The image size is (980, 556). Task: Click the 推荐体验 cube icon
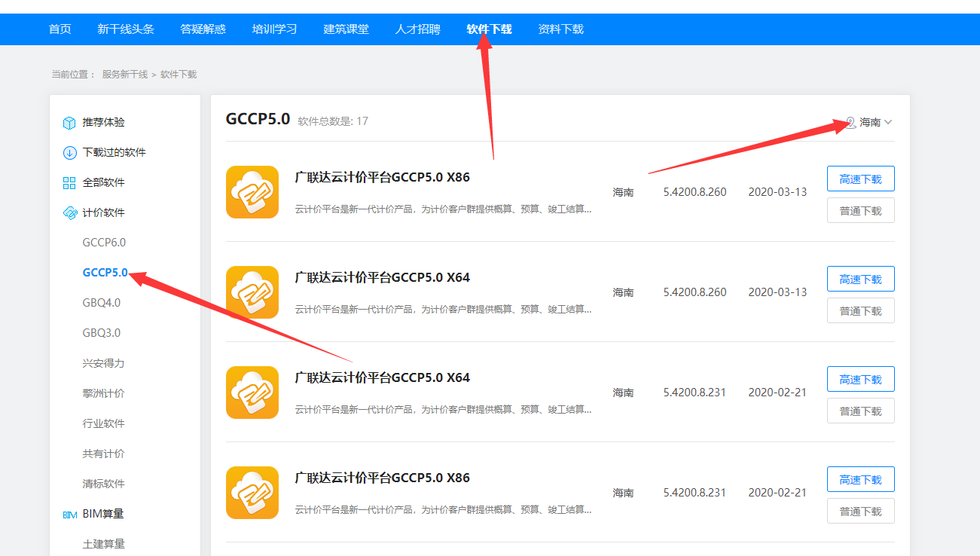[69, 122]
